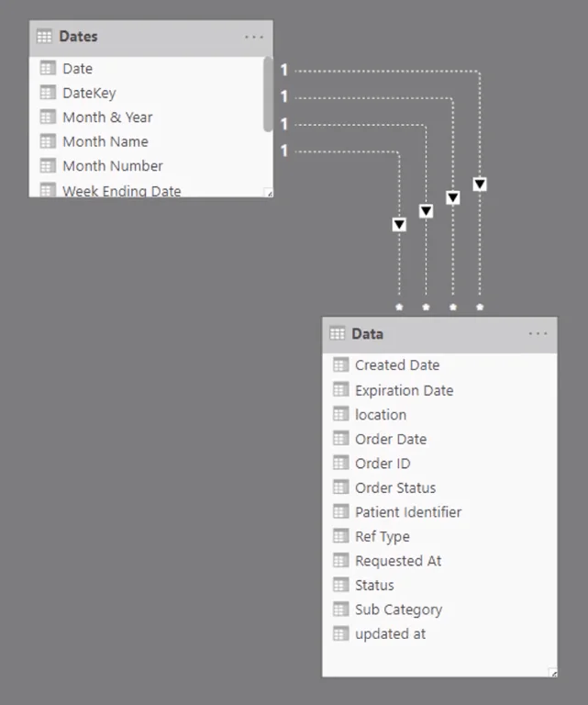
Task: Select the Order ID column icon
Action: [340, 463]
